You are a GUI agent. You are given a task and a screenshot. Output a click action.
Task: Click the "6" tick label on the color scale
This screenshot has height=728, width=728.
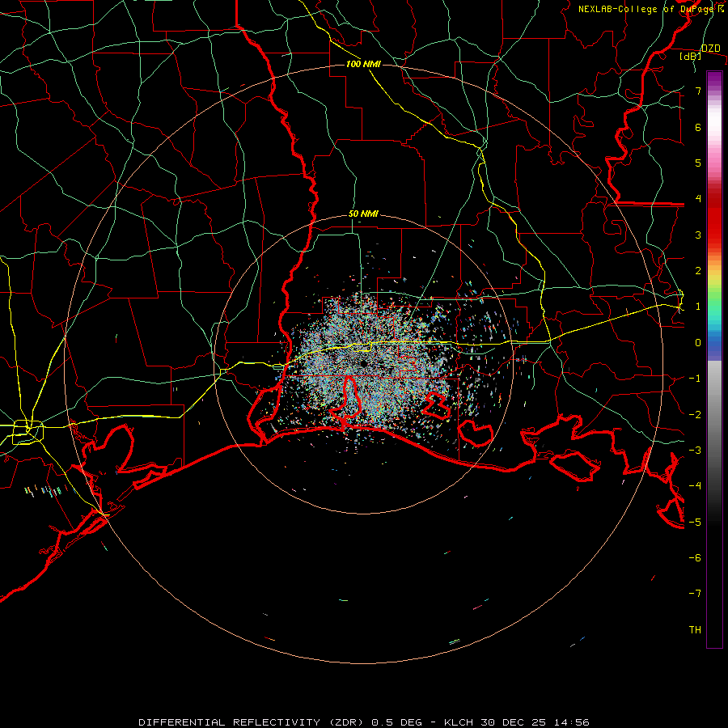698,127
